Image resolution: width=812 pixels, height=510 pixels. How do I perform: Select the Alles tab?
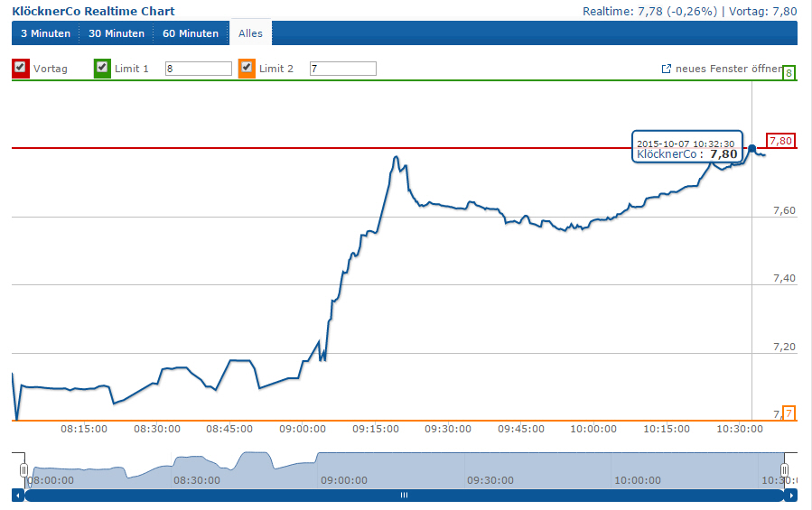tap(250, 33)
